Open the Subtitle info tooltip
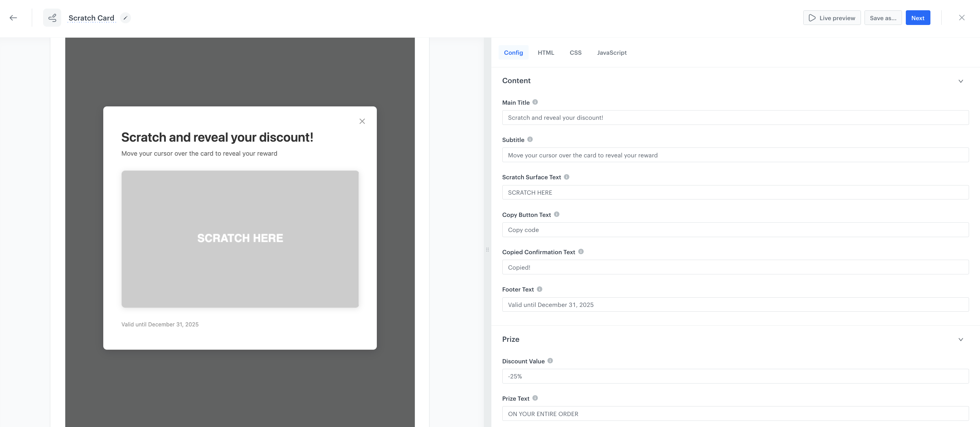The height and width of the screenshot is (427, 980). pos(530,139)
